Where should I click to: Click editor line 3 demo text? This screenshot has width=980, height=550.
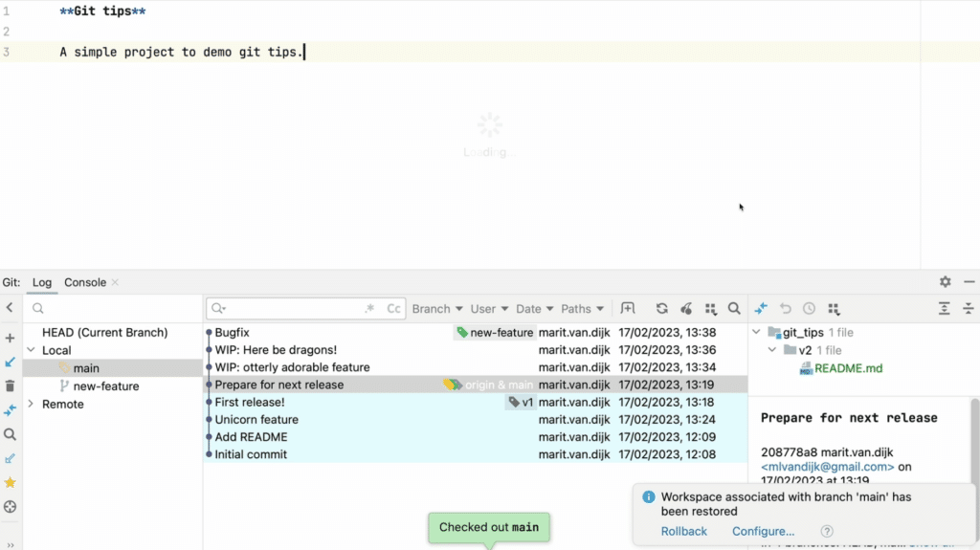point(181,52)
